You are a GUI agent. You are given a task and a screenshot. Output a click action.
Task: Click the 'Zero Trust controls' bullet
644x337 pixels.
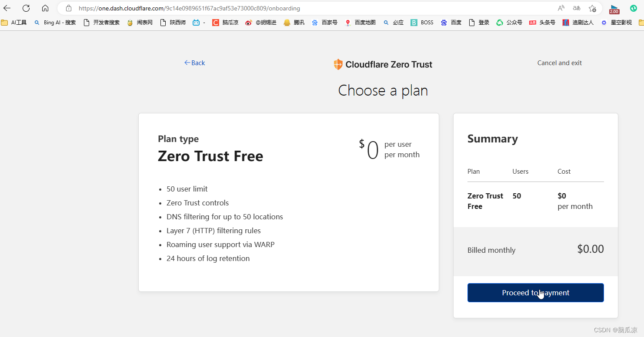[197, 203]
